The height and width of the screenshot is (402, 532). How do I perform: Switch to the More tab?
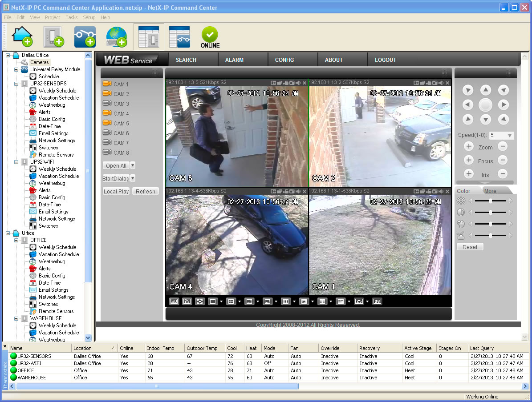click(x=490, y=191)
